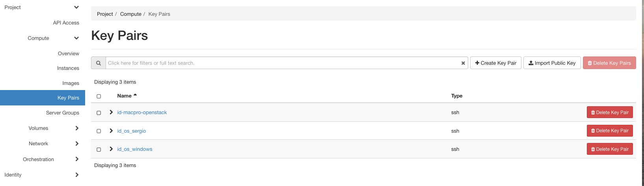The height and width of the screenshot is (186, 644).
Task: Open Instances in the sidebar
Action: (68, 68)
